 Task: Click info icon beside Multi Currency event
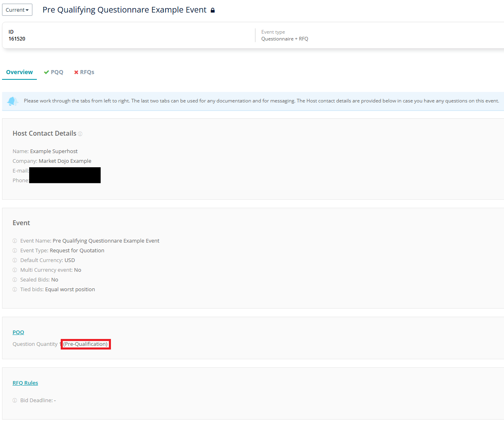point(15,270)
